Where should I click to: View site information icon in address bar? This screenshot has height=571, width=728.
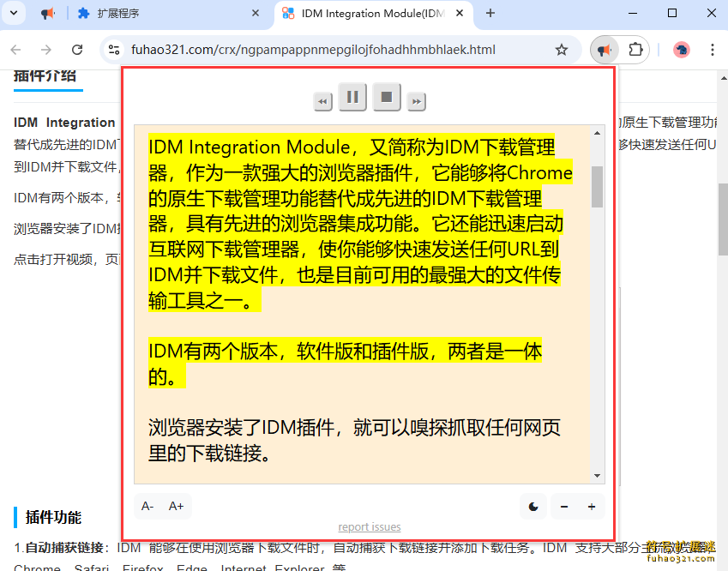(x=114, y=50)
